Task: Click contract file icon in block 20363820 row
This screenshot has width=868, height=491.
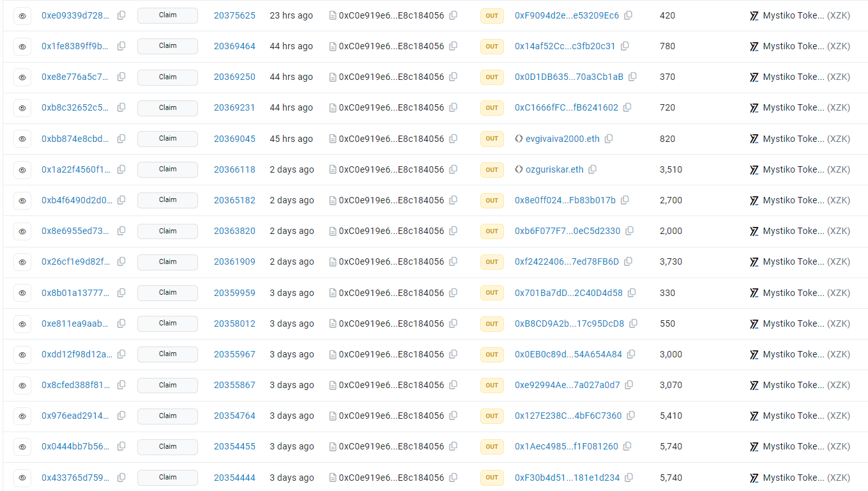Action: tap(333, 231)
